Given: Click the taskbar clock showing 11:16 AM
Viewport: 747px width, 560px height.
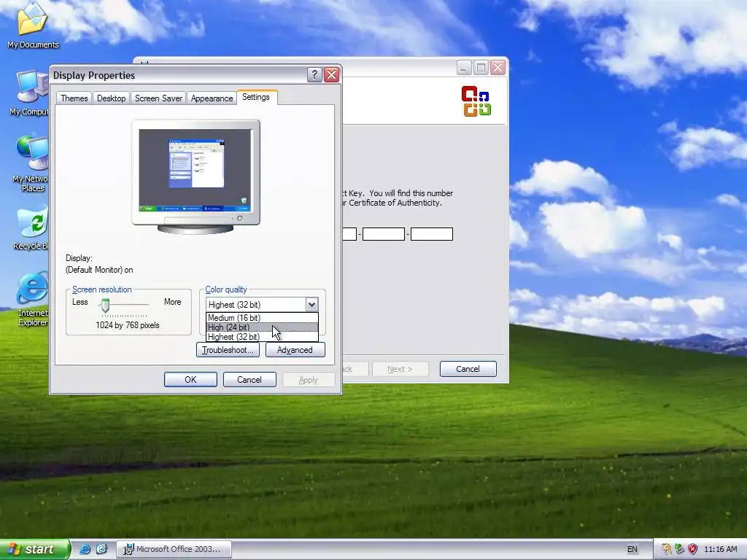Looking at the screenshot, I should pos(720,549).
